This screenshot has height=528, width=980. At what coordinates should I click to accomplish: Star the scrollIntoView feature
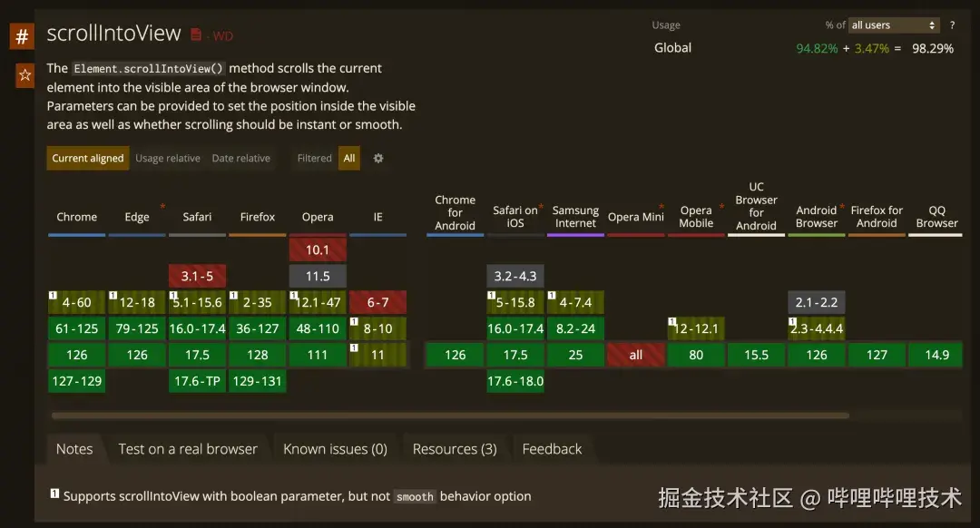point(24,75)
